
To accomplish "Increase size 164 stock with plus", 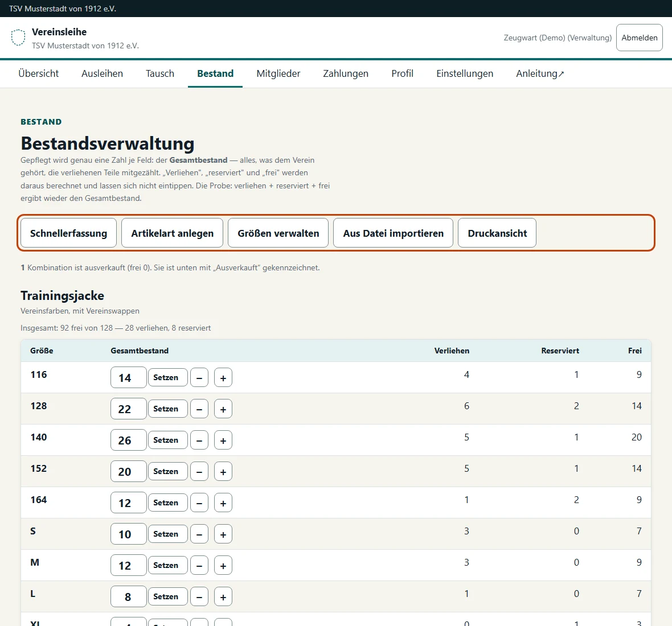I will (x=223, y=503).
